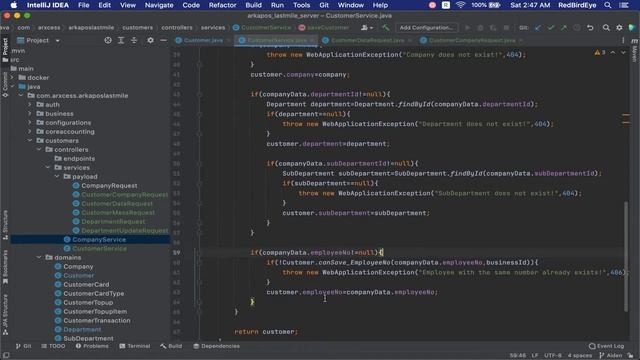Open the Refactor menu
The height and width of the screenshot is (360, 640).
click(222, 5)
